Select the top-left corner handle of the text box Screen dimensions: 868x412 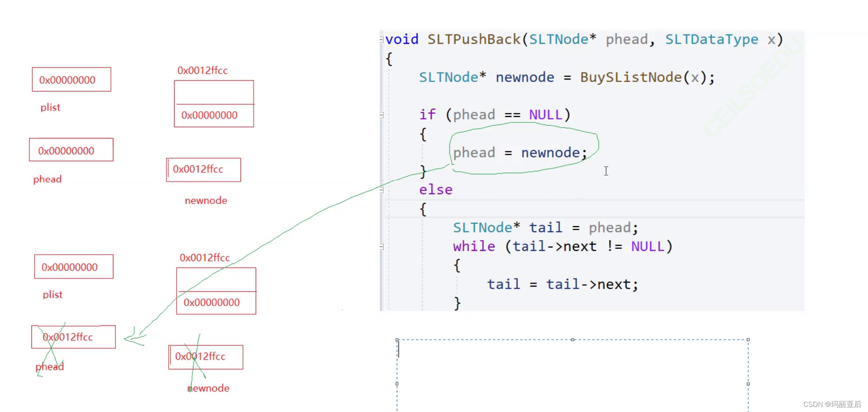397,340
